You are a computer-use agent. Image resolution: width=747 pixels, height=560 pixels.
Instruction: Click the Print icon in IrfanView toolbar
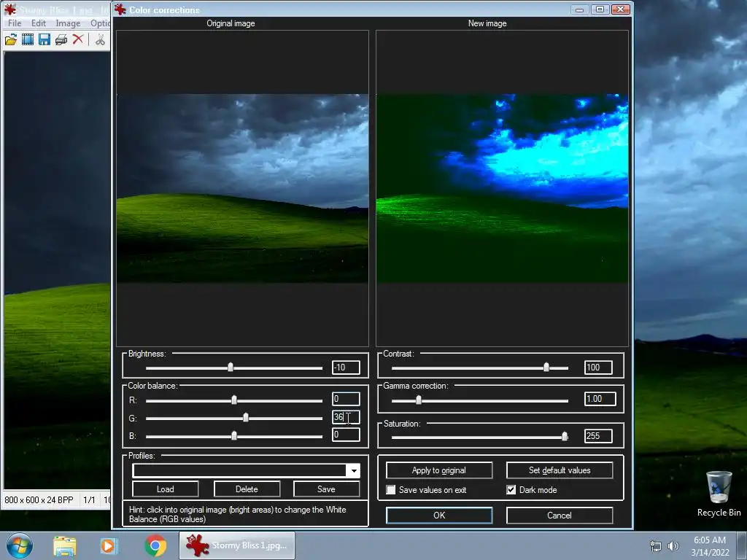pyautogui.click(x=61, y=39)
